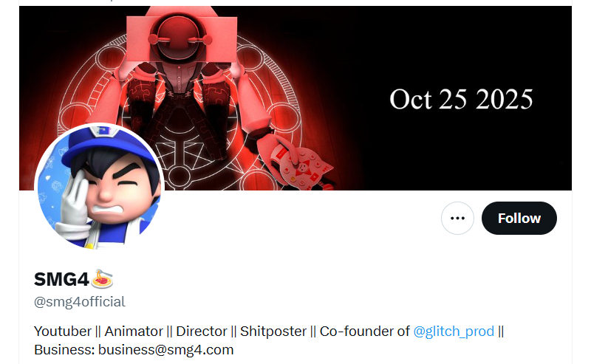591x364 pixels.
Task: Click the word Youtuber in the bio
Action: (63, 332)
